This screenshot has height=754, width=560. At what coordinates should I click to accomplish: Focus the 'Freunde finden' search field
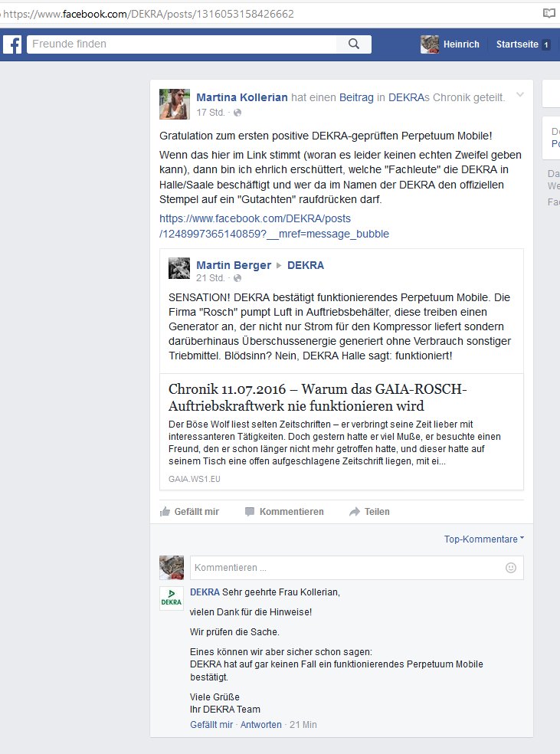tap(182, 44)
